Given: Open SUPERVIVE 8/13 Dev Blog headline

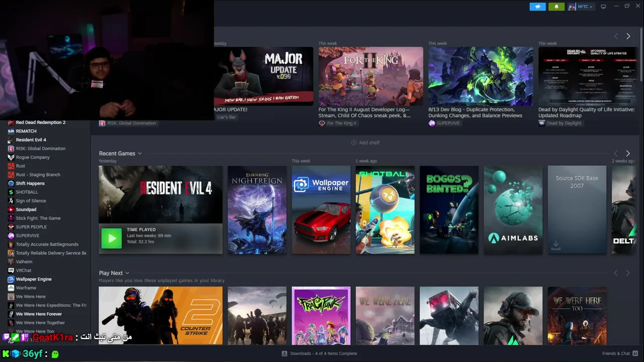Looking at the screenshot, I should pos(475,112).
